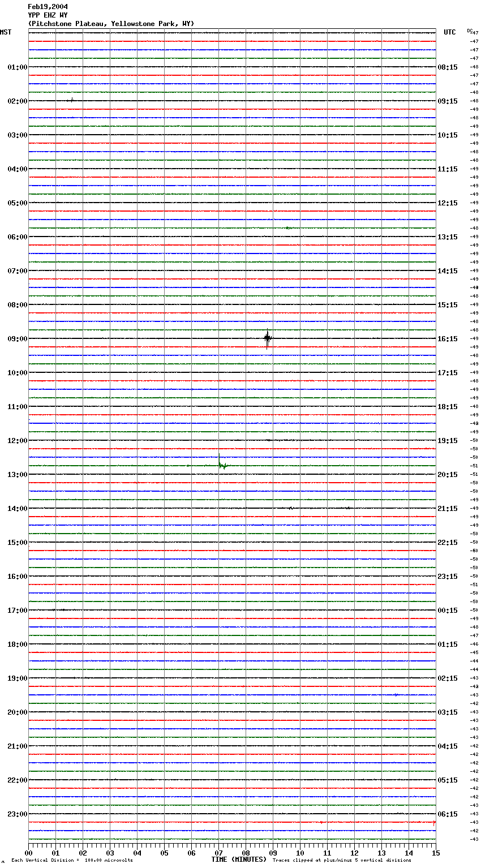Image resolution: width=481 pixels, height=868 pixels.
Task: Select the station code text YPP EHZ WY
Action: click(x=48, y=15)
